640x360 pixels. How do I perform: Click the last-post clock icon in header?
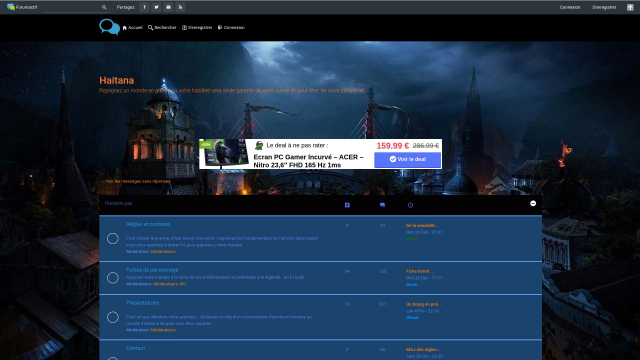click(x=410, y=205)
